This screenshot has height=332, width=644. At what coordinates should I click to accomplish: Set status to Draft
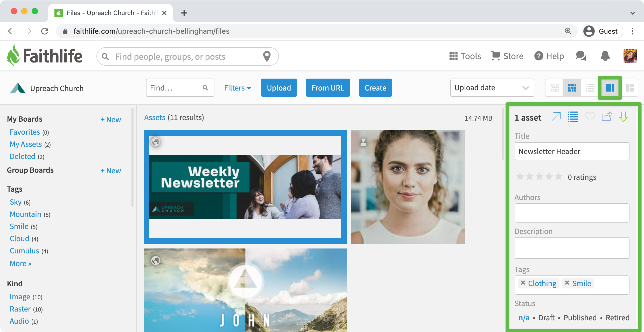coord(547,318)
